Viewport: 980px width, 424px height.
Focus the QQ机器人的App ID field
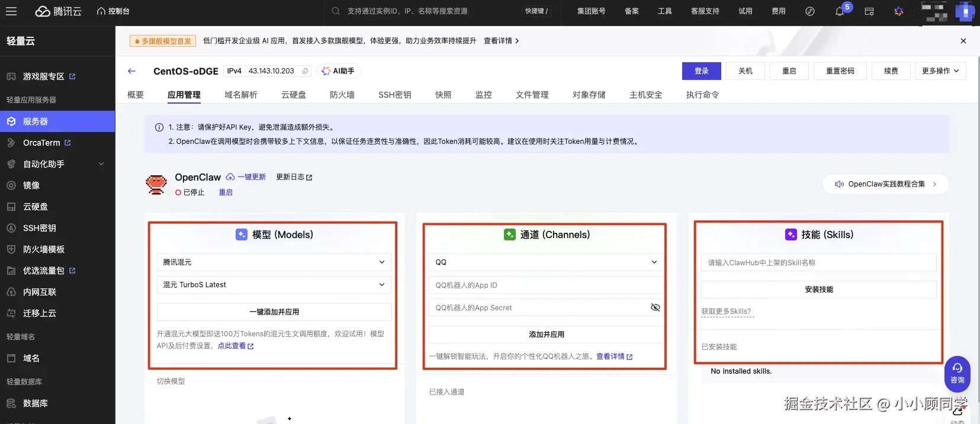(x=547, y=285)
